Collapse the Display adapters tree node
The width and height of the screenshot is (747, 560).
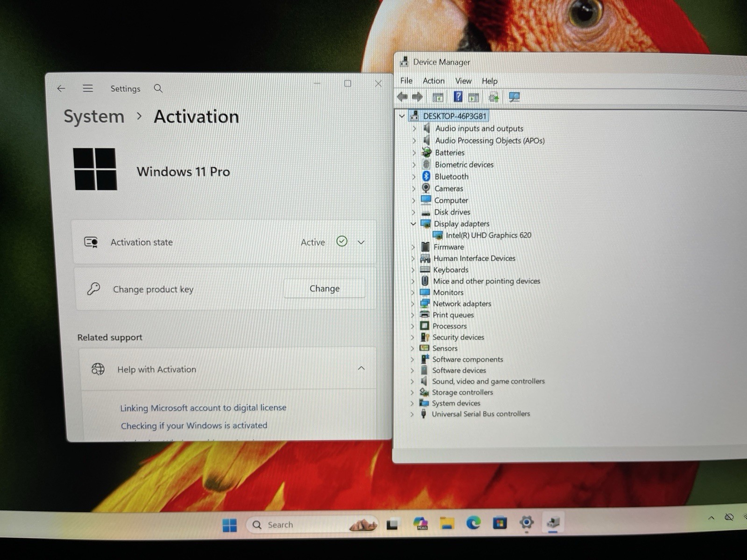413,224
